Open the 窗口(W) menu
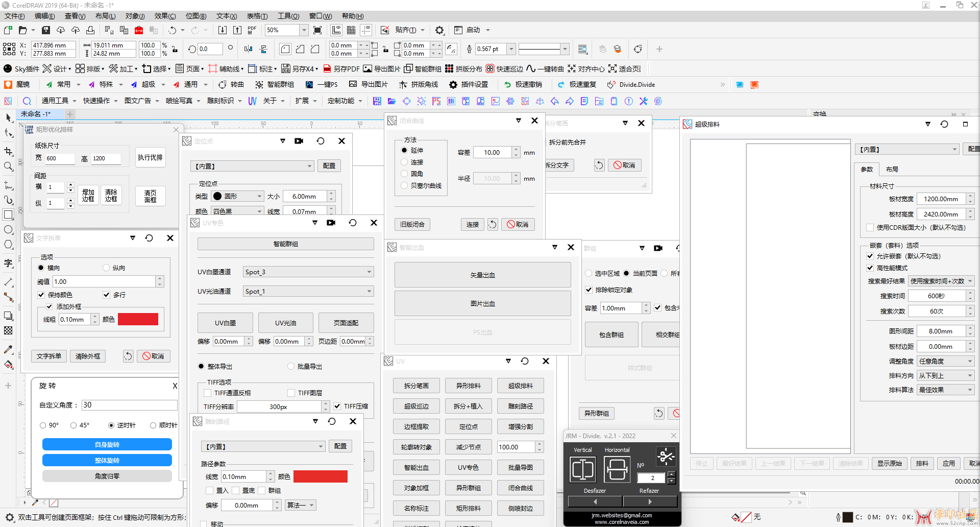 point(320,16)
